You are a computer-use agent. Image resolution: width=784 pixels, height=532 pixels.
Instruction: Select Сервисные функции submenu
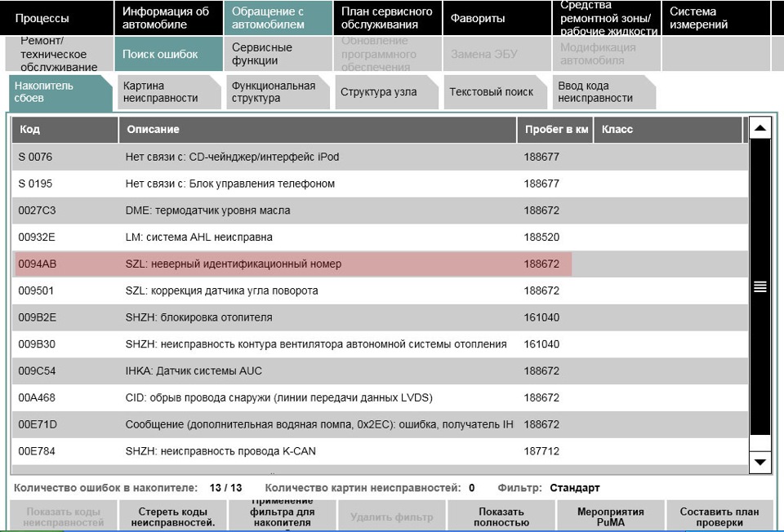(278, 54)
